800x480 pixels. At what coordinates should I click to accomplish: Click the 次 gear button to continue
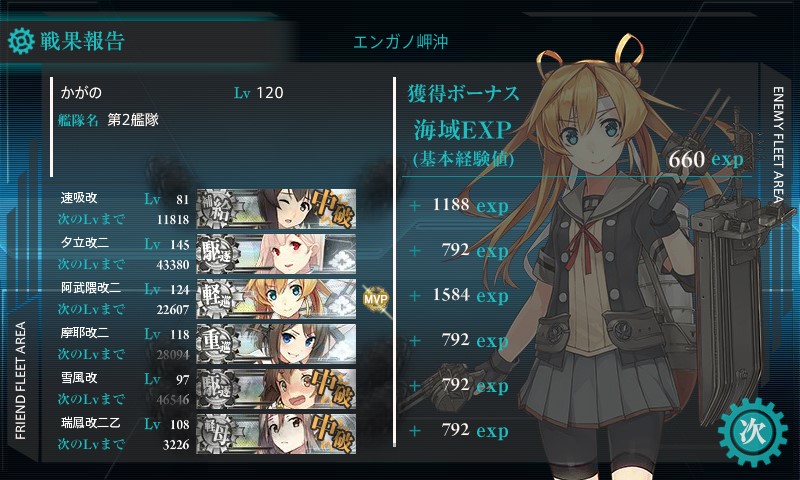click(x=753, y=432)
